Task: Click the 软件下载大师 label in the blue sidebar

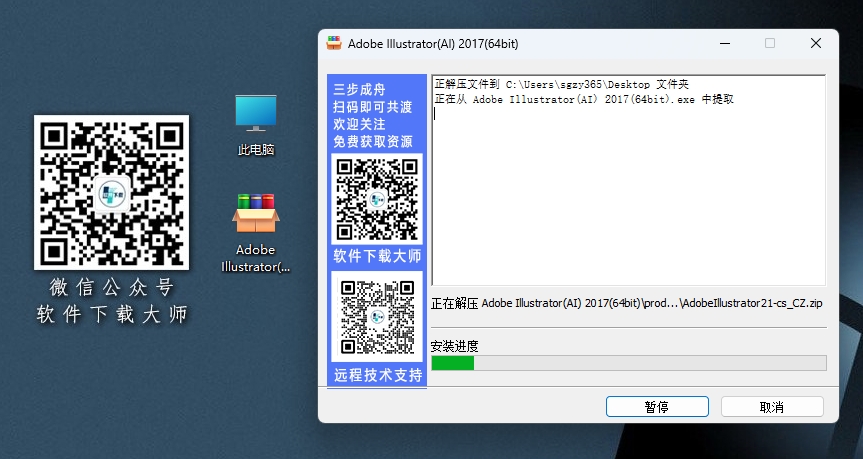Action: point(378,256)
